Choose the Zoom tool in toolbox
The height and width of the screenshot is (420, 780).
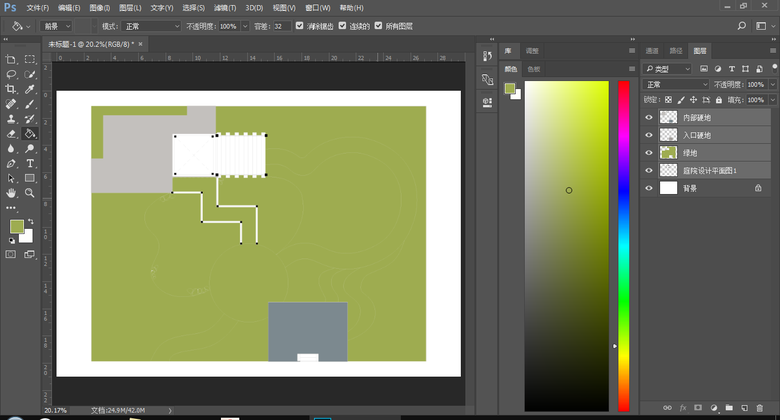pos(30,192)
